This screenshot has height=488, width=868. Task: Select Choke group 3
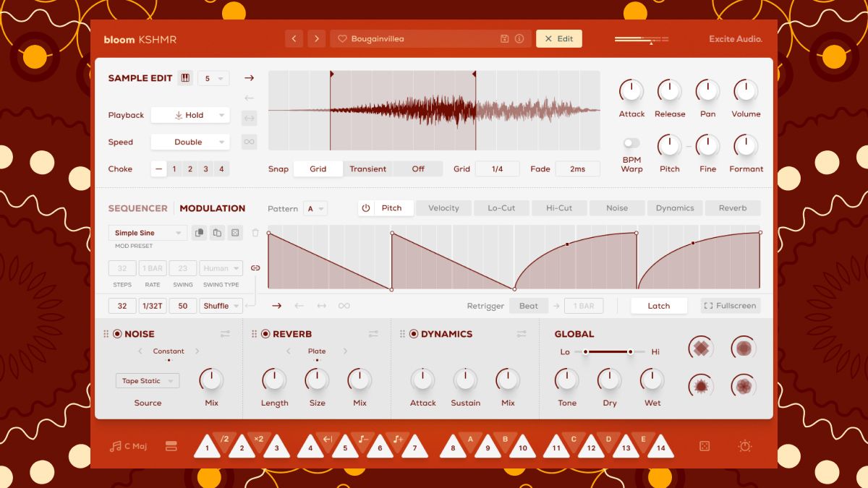tap(206, 169)
